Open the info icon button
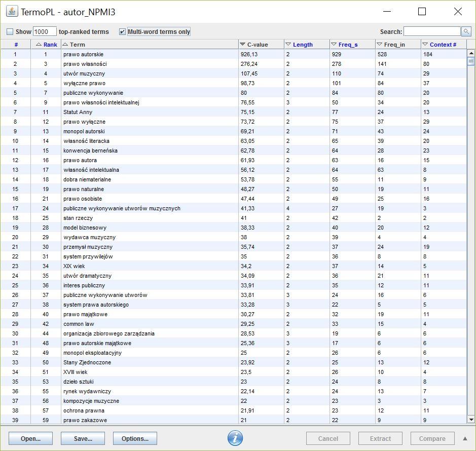The height and width of the screenshot is (451, 476). point(235,438)
